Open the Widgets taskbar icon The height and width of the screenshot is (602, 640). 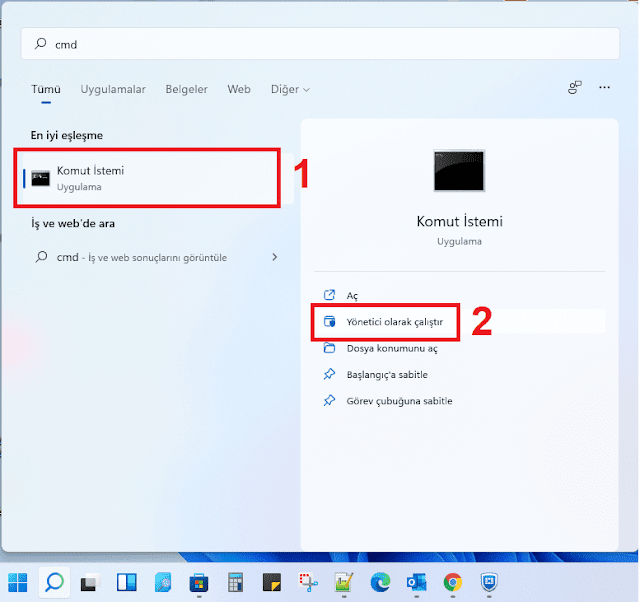coord(127,582)
